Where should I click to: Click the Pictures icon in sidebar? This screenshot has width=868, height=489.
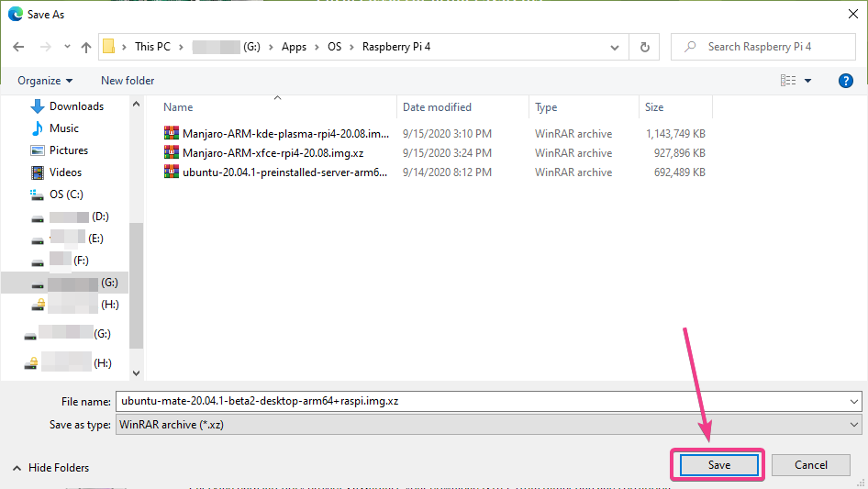point(37,150)
